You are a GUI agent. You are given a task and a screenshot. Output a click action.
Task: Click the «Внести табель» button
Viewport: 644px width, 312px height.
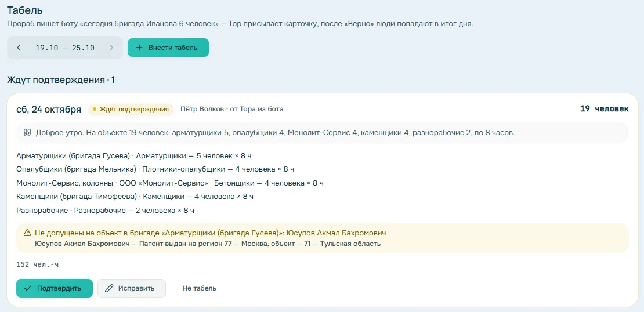point(168,48)
